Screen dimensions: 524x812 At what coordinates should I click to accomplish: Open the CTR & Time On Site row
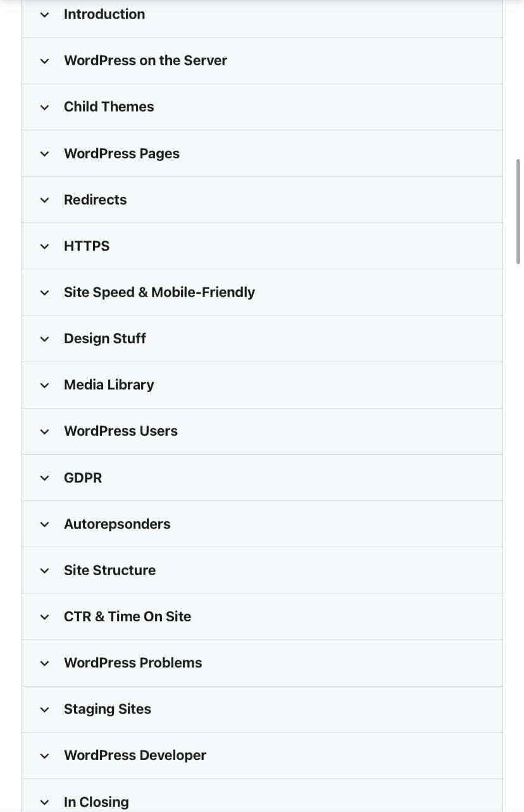262,617
